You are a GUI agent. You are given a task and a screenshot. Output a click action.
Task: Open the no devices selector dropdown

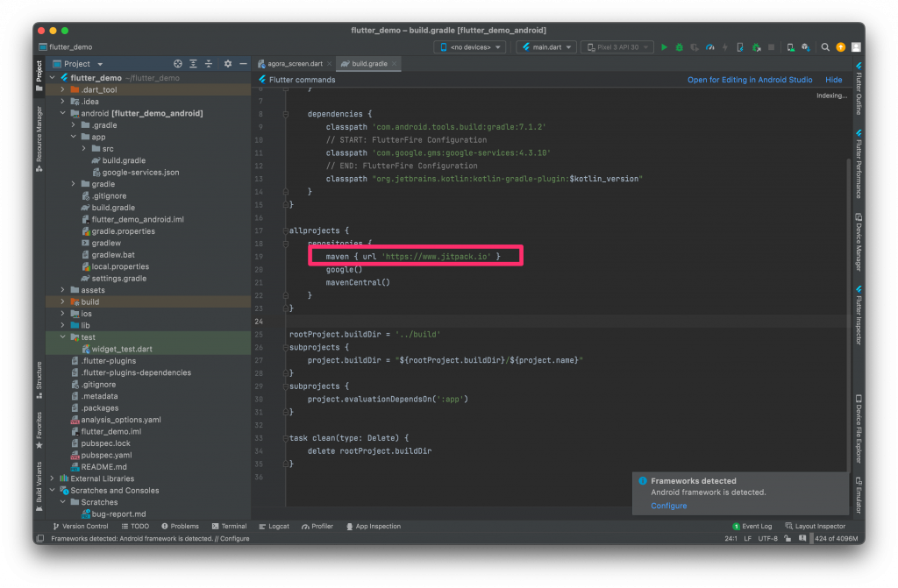tap(470, 47)
